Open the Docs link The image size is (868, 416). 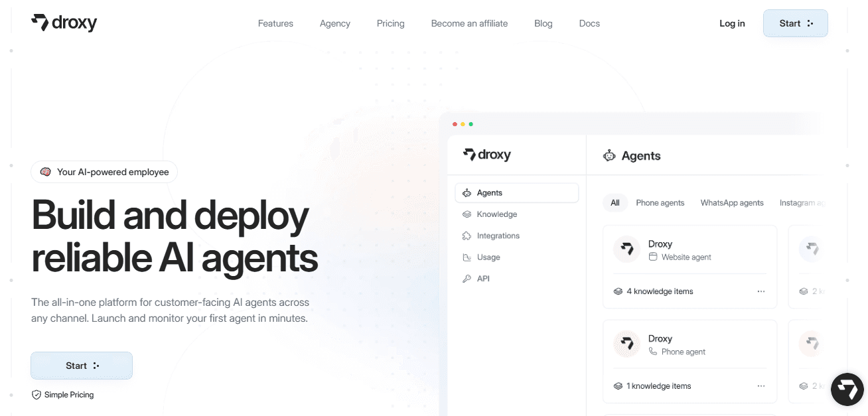[x=589, y=23]
